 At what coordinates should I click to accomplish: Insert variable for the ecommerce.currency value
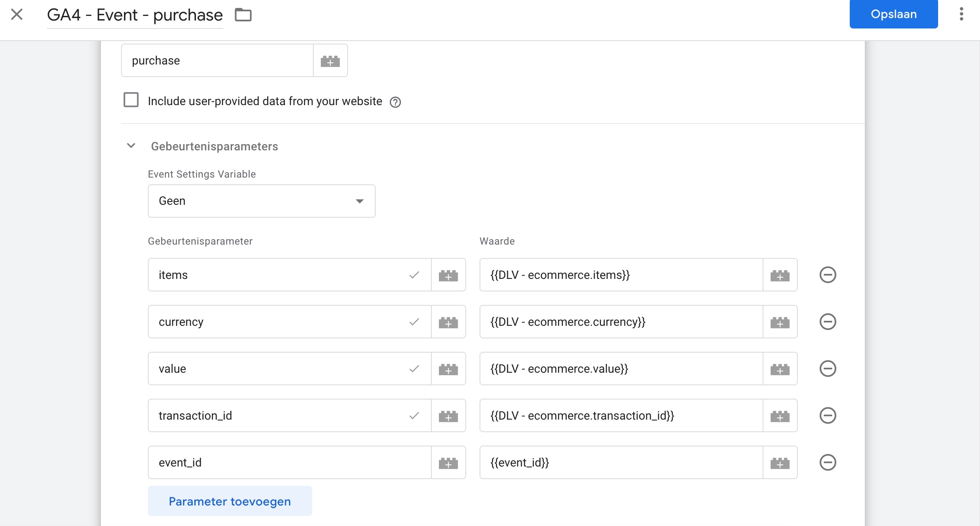tap(780, 322)
